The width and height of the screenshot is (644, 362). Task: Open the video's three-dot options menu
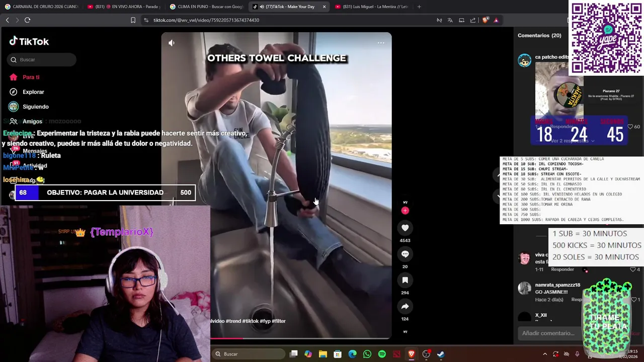pyautogui.click(x=381, y=43)
